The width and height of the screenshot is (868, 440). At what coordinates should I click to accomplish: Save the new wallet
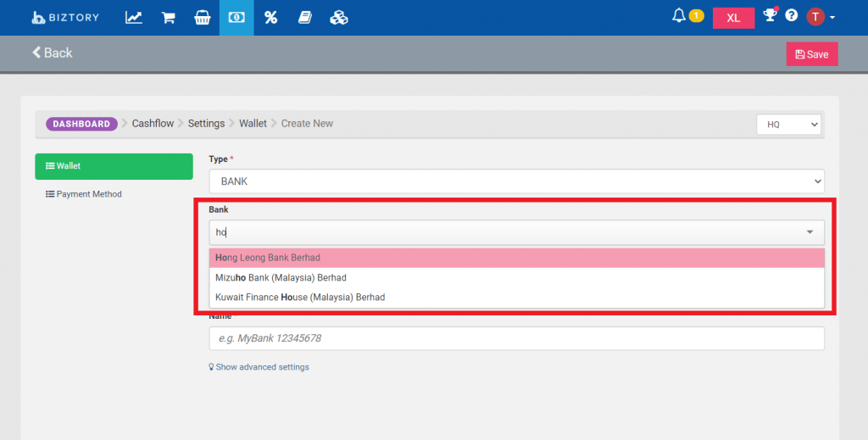click(x=812, y=54)
